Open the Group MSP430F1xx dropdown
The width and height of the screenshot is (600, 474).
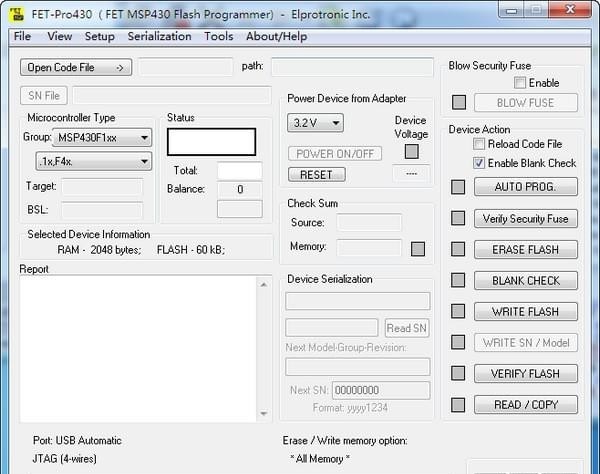click(102, 138)
